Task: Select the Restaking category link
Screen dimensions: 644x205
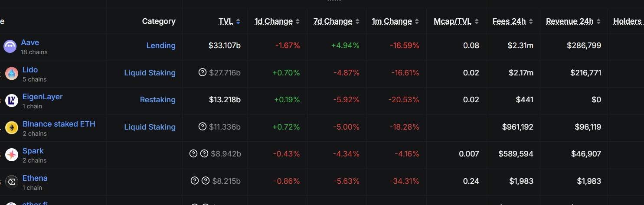Action: [157, 100]
